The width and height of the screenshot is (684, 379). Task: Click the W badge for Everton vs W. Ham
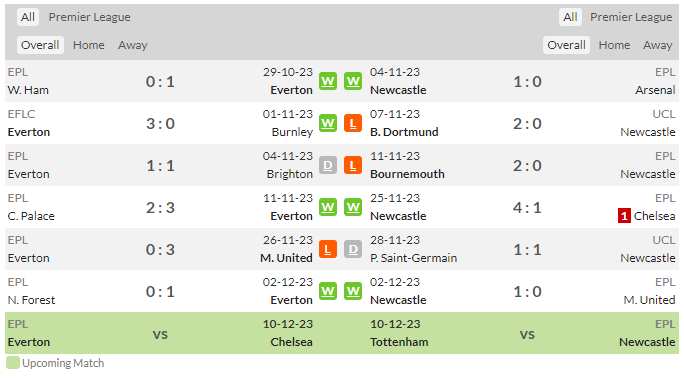(x=328, y=81)
